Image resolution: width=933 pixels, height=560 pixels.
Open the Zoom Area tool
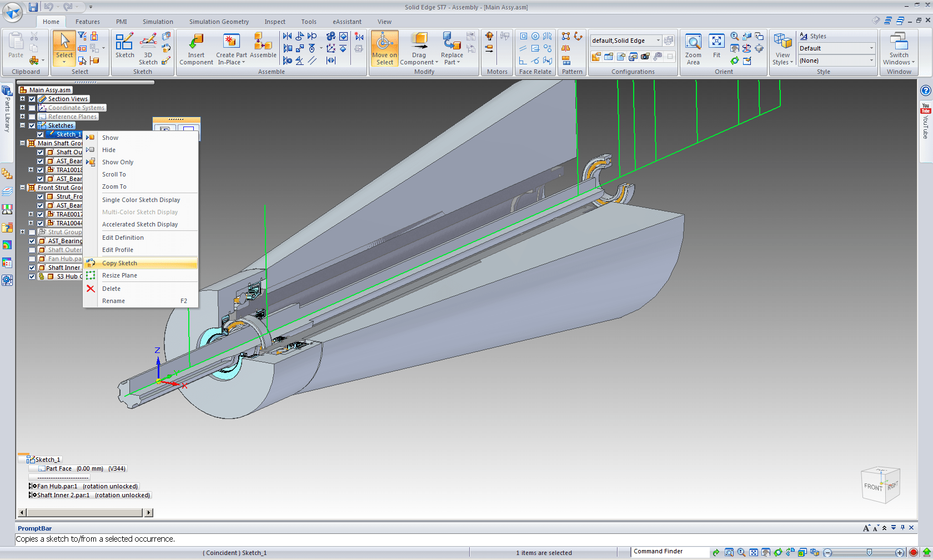tap(693, 42)
